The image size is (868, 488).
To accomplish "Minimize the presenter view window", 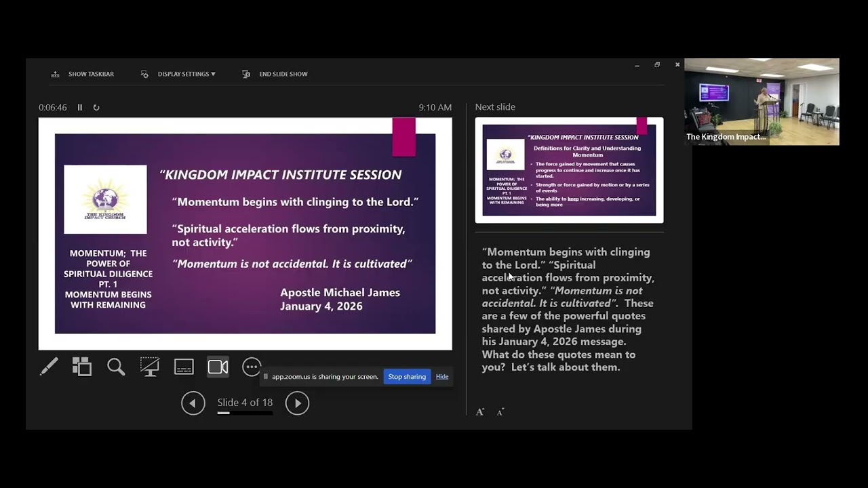I will (x=637, y=65).
